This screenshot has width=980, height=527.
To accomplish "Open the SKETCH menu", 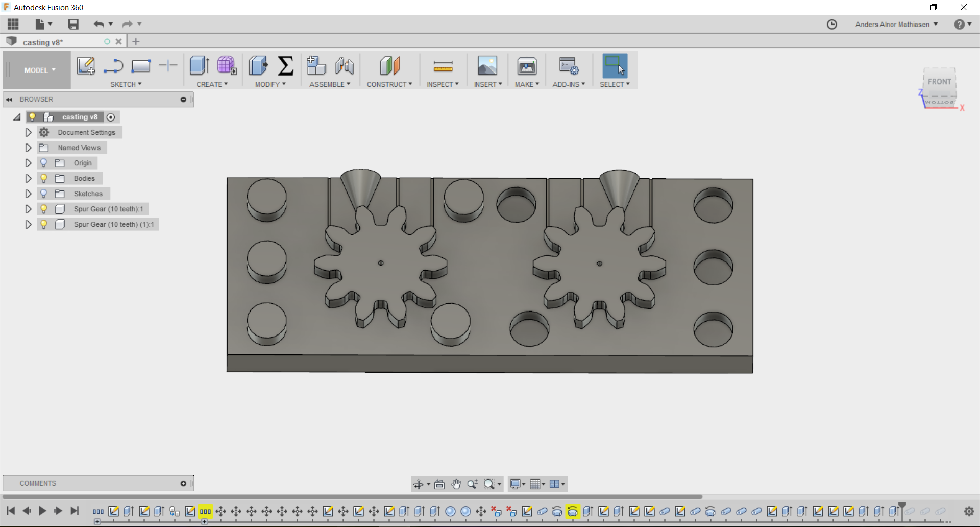I will point(126,84).
